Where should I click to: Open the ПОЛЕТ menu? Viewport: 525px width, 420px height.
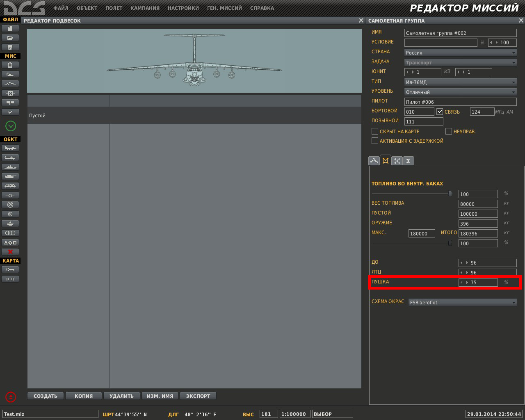click(114, 8)
